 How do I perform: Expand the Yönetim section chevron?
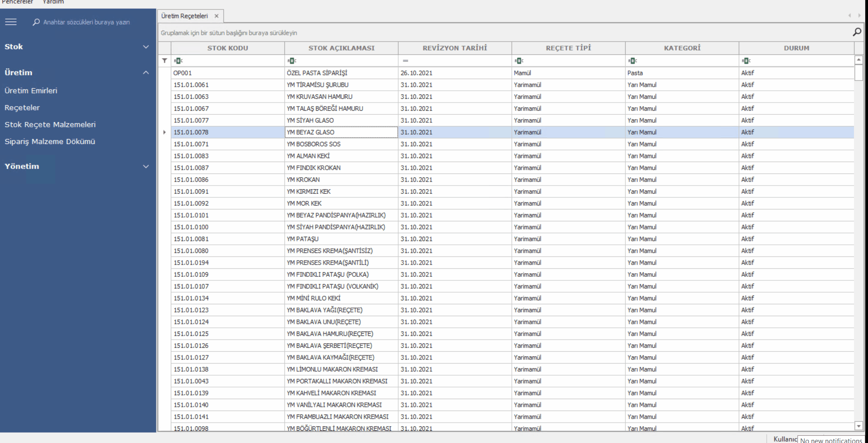pyautogui.click(x=146, y=167)
